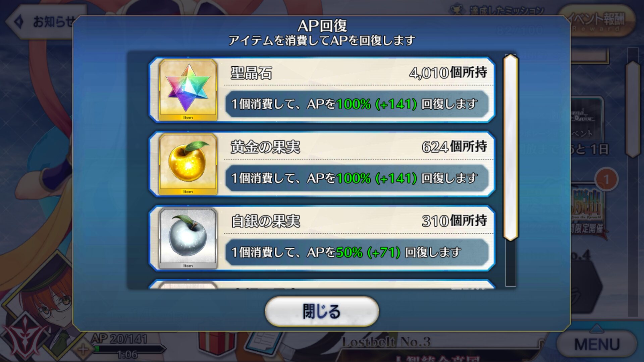This screenshot has width=644, height=362.
Task: Click the AP 20/141 gauge bar
Action: tap(129, 349)
